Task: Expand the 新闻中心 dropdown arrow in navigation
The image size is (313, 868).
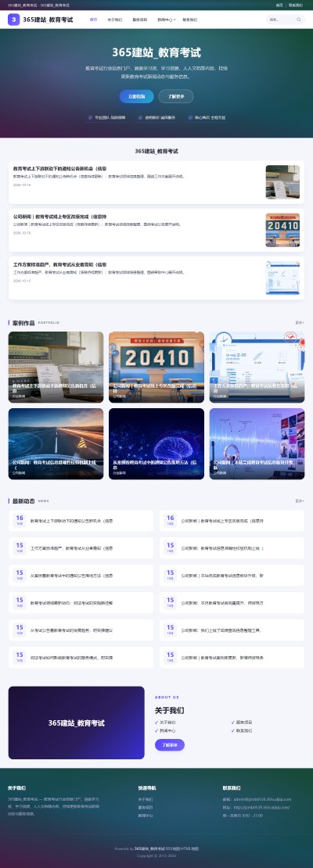Action: point(175,20)
